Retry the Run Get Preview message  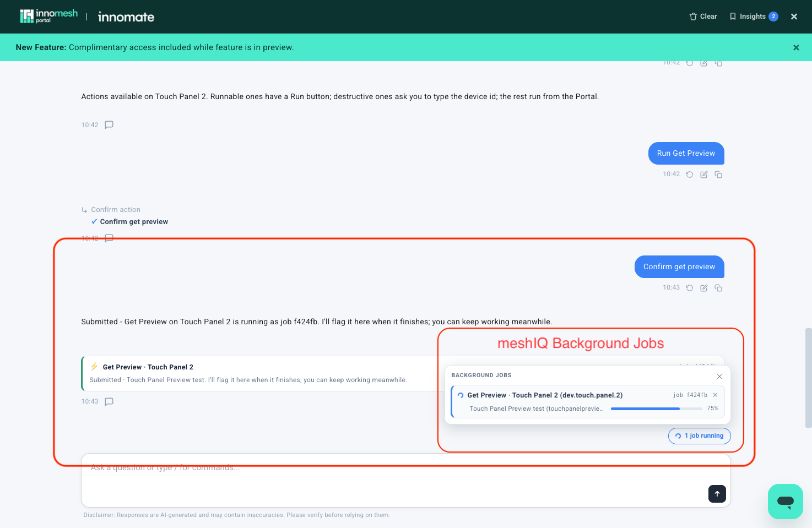tap(689, 175)
